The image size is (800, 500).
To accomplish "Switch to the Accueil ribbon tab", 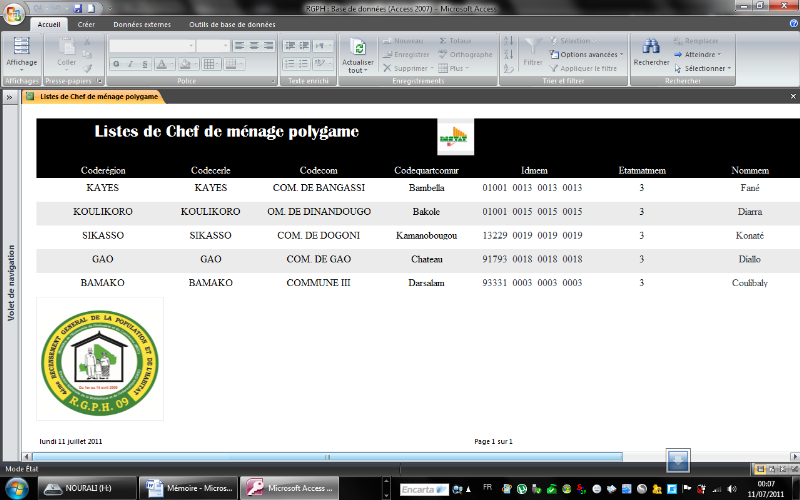I will tap(48, 24).
